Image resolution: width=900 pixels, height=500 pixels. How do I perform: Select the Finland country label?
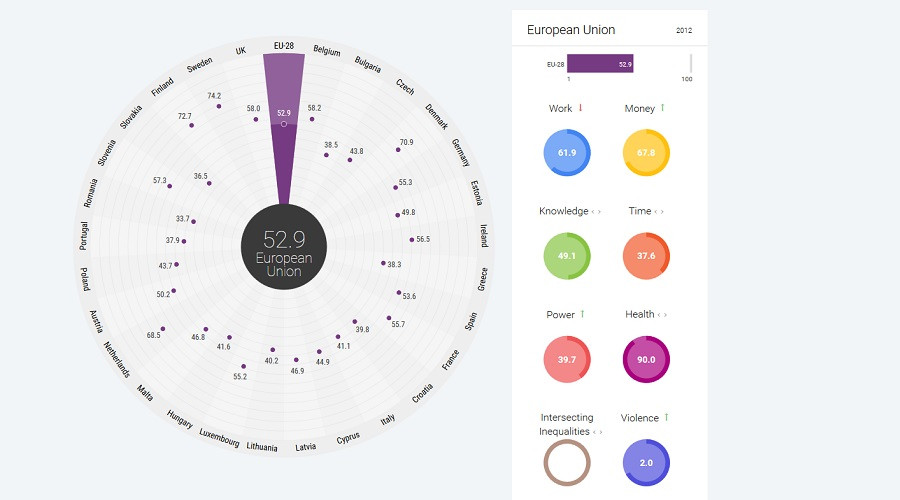162,87
